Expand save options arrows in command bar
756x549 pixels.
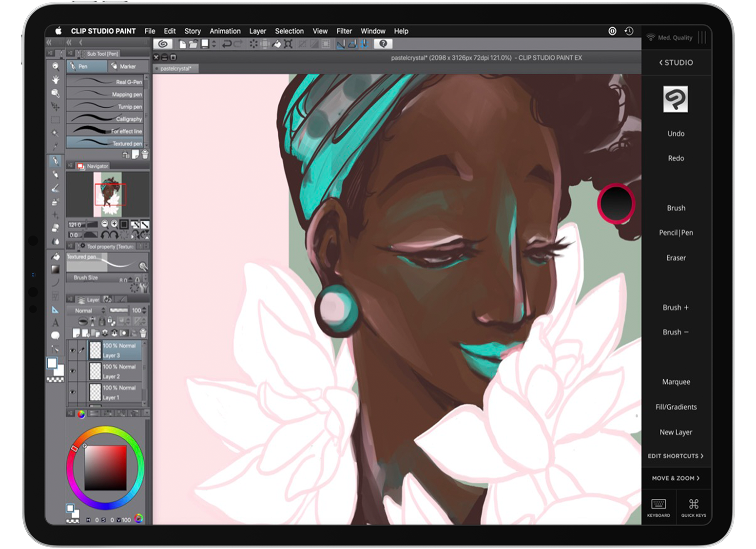[x=214, y=44]
